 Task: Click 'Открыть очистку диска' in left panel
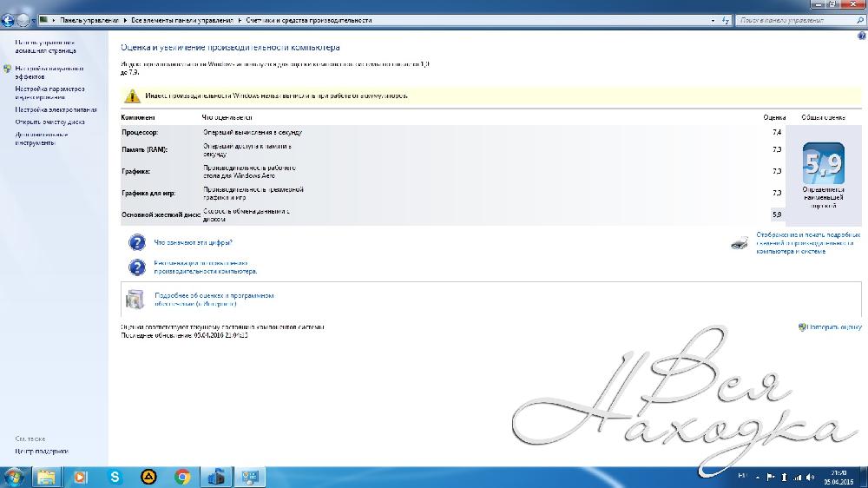pyautogui.click(x=49, y=122)
